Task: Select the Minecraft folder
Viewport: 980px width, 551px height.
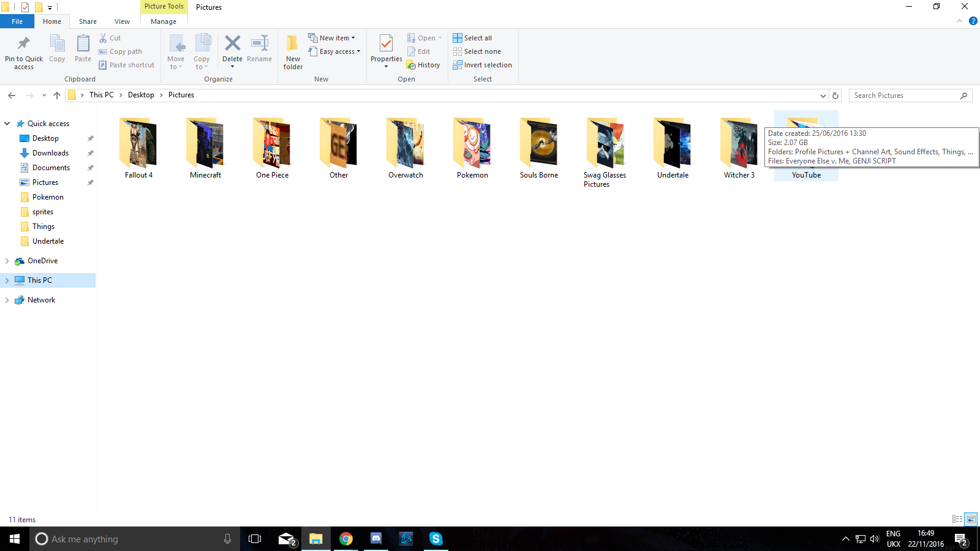Action: pyautogui.click(x=205, y=148)
